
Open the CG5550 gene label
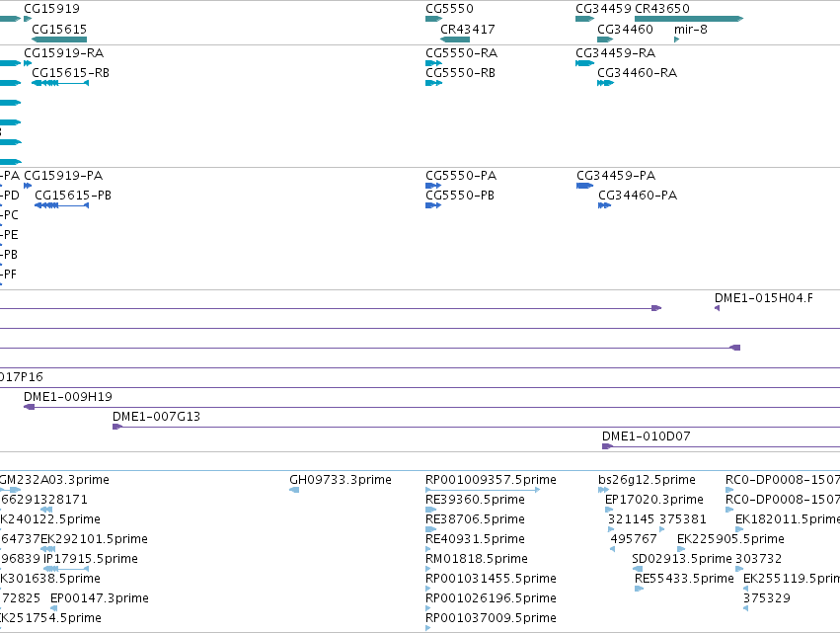coord(449,9)
